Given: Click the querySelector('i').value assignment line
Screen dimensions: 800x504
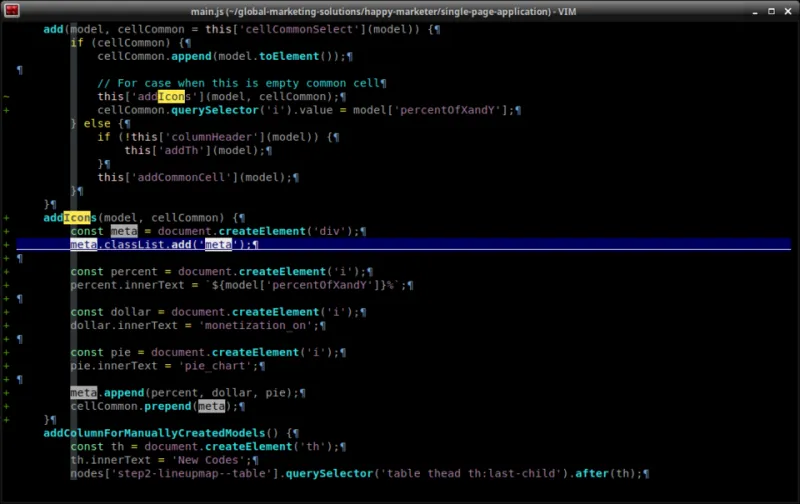Looking at the screenshot, I should coord(309,110).
